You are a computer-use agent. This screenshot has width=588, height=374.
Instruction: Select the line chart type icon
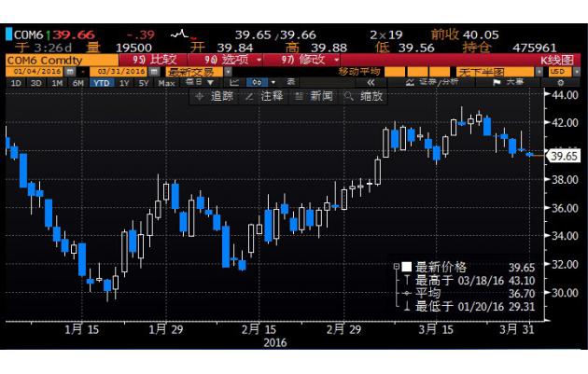234,83
